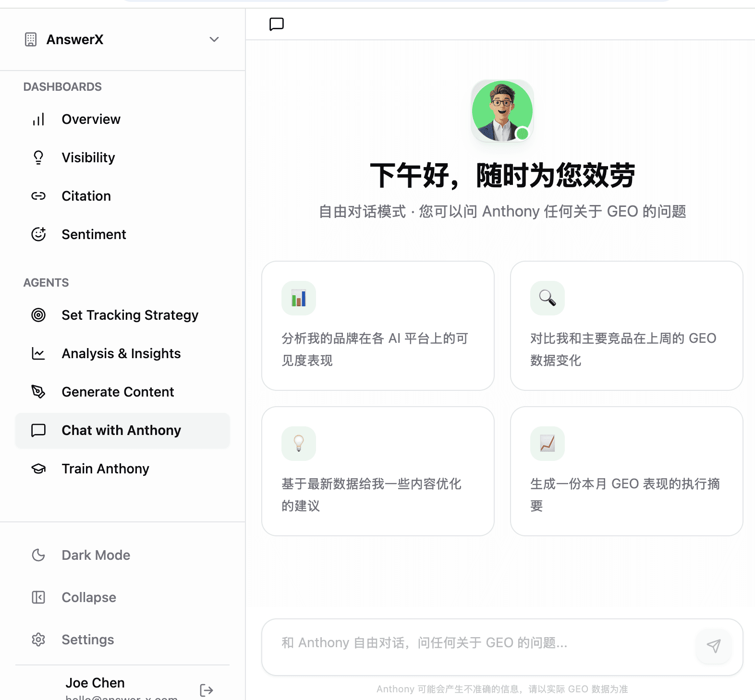The height and width of the screenshot is (700, 755).
Task: Click the logout icon next to Joe Chen
Action: click(207, 690)
